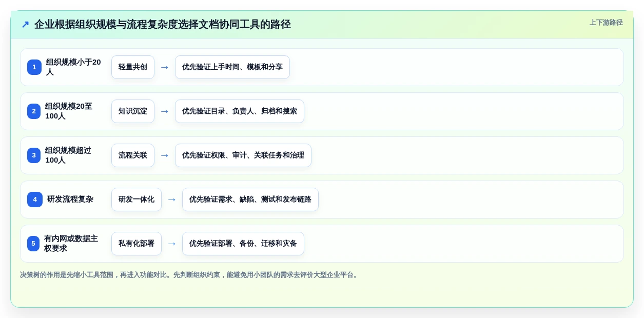Select step badge number 5

33,244
